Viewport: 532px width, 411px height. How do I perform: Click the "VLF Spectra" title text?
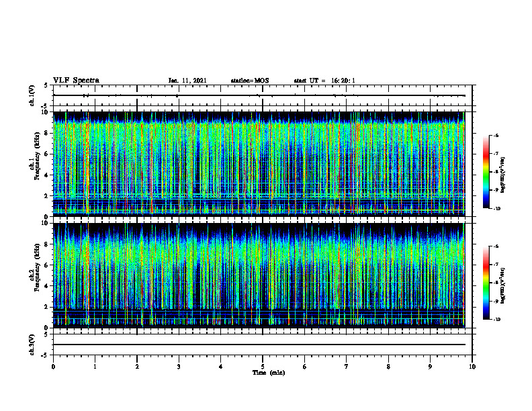[x=76, y=81]
